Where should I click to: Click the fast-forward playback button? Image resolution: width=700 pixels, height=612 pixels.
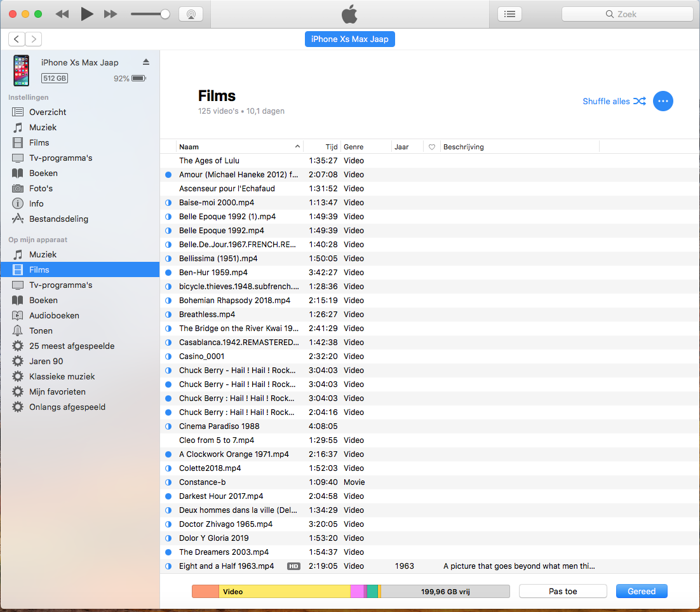[111, 14]
